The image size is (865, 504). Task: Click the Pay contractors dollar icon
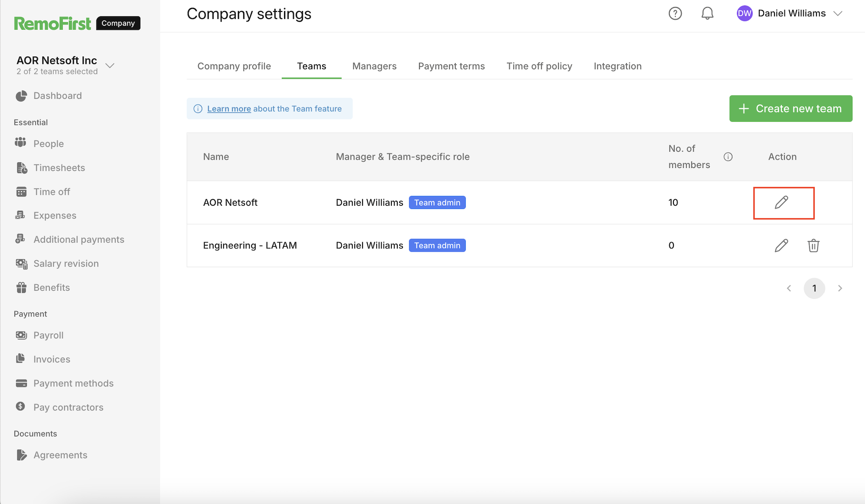[21, 406]
